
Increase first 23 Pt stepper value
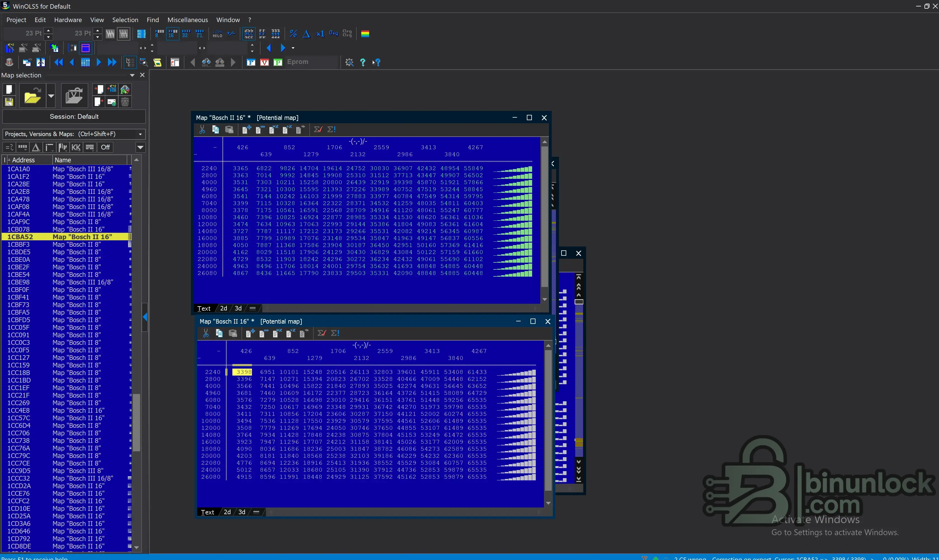[x=48, y=30]
